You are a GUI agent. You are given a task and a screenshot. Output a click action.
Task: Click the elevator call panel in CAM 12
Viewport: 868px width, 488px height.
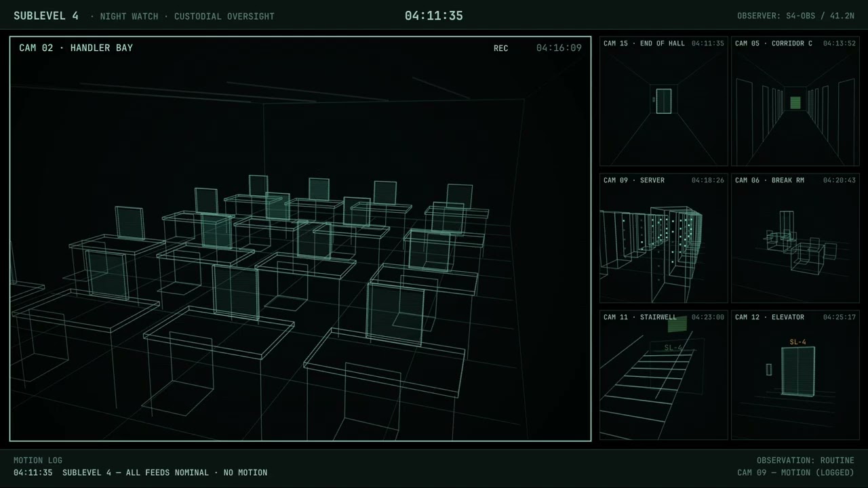[769, 369]
